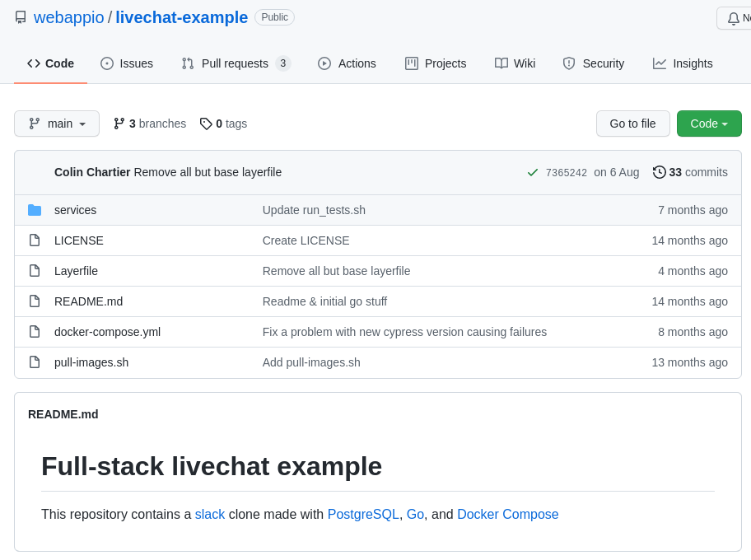Open commit 'Fix a problem with new cypress version'
The image size is (751, 560).
click(404, 332)
